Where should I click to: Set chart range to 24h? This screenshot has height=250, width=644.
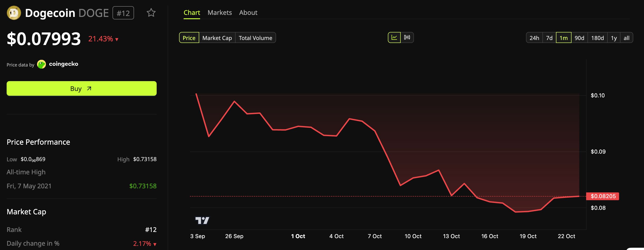tap(534, 38)
